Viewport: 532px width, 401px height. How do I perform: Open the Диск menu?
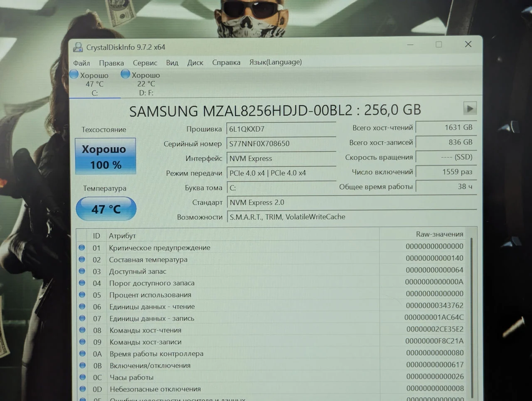195,63
